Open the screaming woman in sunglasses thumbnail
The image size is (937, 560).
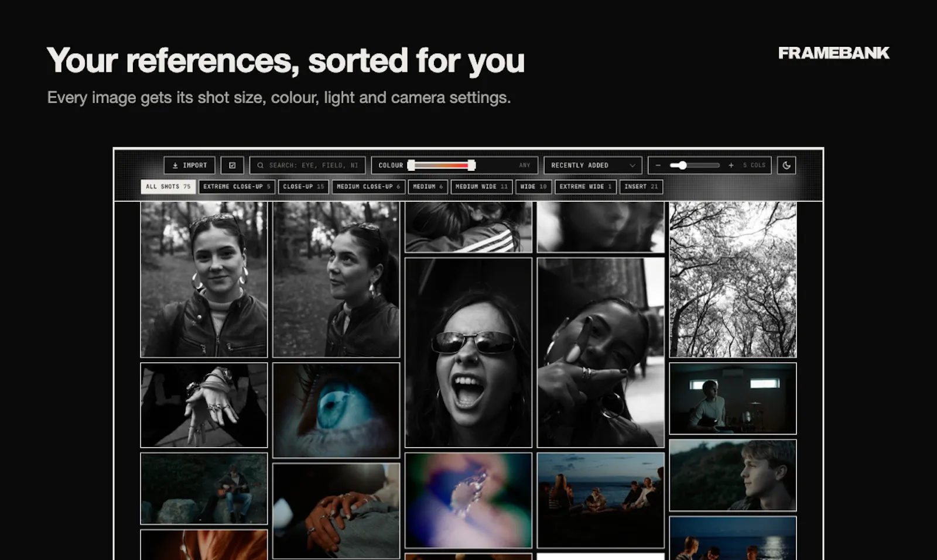[468, 353]
